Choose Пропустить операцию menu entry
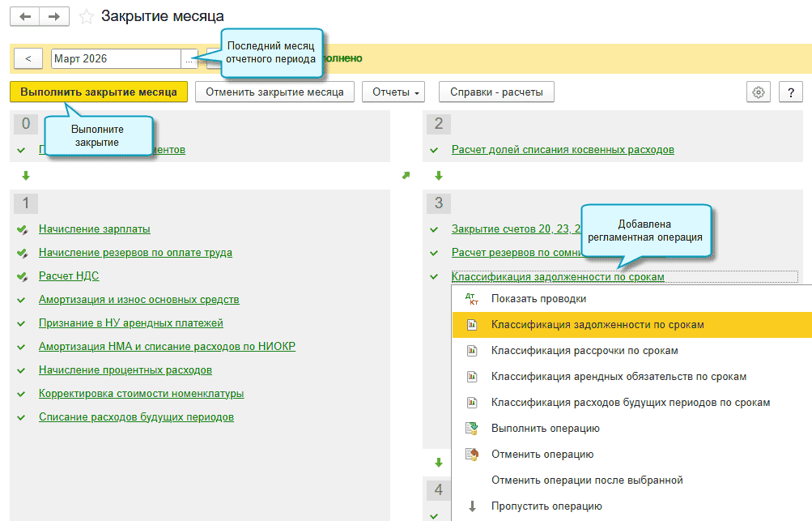The height and width of the screenshot is (521, 812). coord(546,506)
